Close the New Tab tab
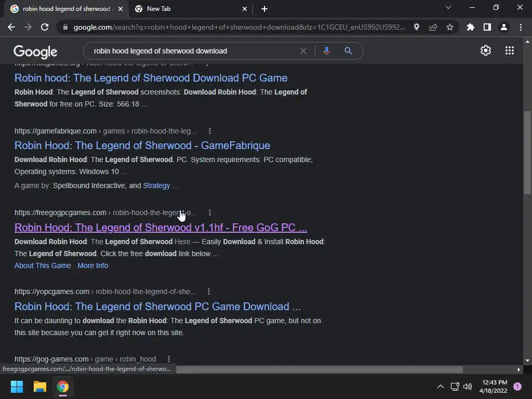The image size is (532, 399). click(245, 9)
